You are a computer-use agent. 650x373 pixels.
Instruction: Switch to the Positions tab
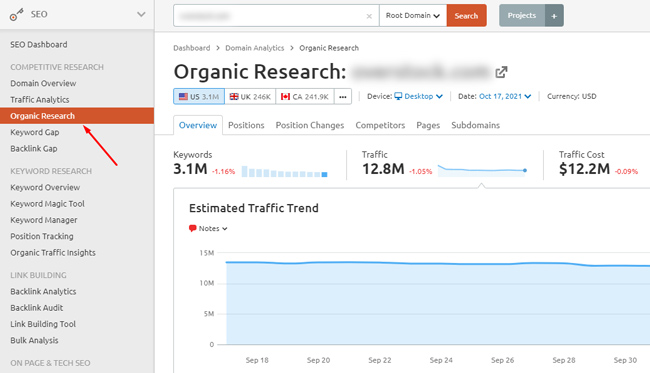246,125
